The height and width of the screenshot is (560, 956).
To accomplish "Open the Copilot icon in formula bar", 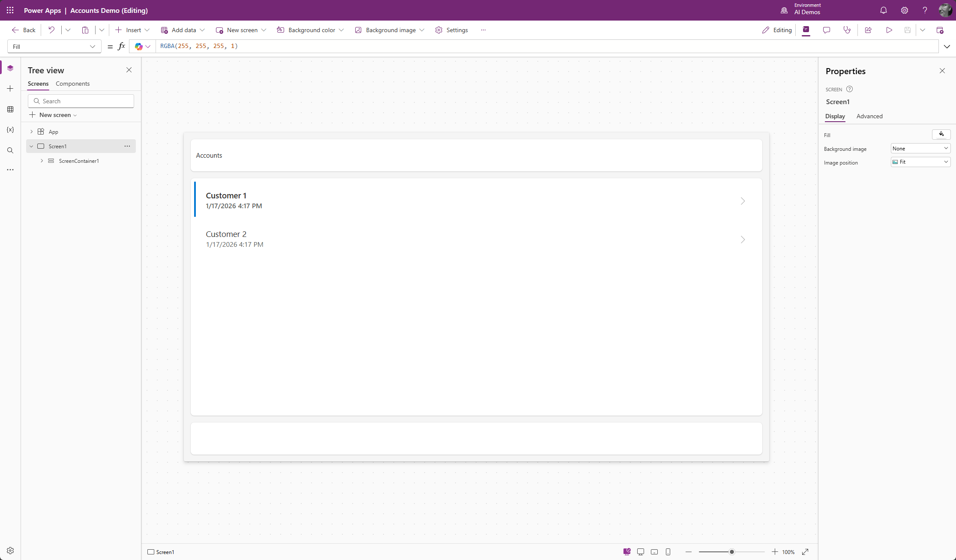I will tap(139, 46).
